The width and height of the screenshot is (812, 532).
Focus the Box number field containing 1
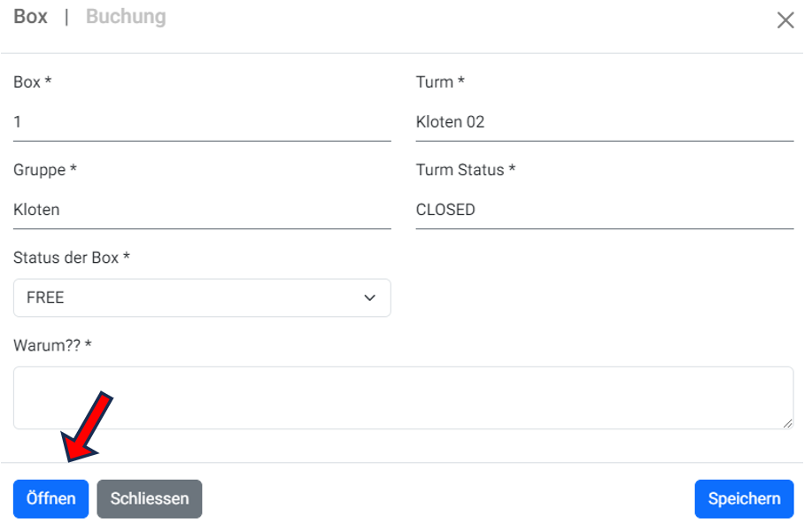pos(202,122)
